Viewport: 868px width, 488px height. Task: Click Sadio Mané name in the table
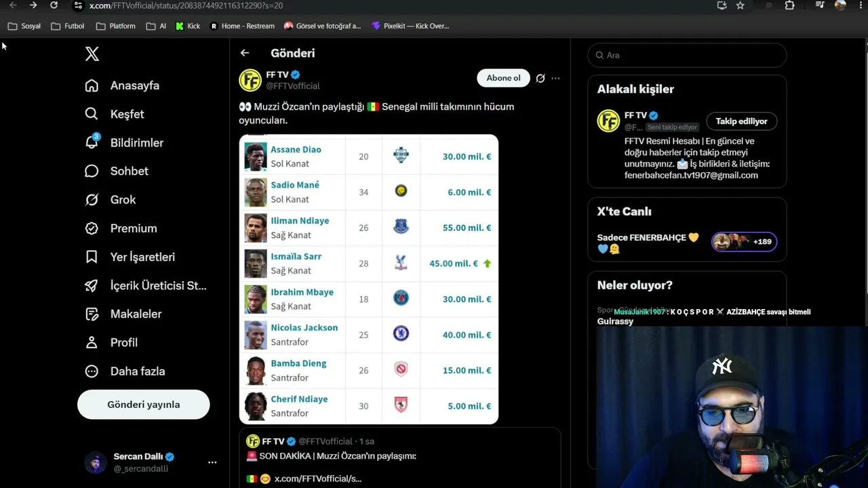(x=295, y=185)
